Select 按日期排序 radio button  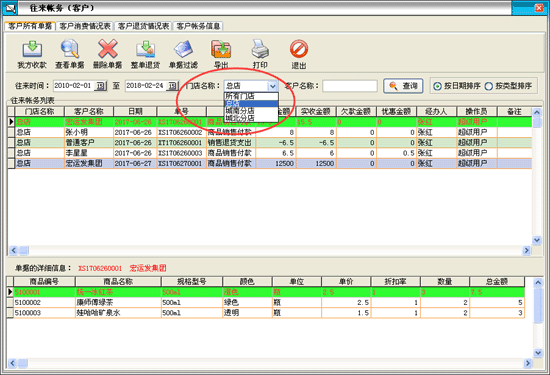pyautogui.click(x=437, y=86)
